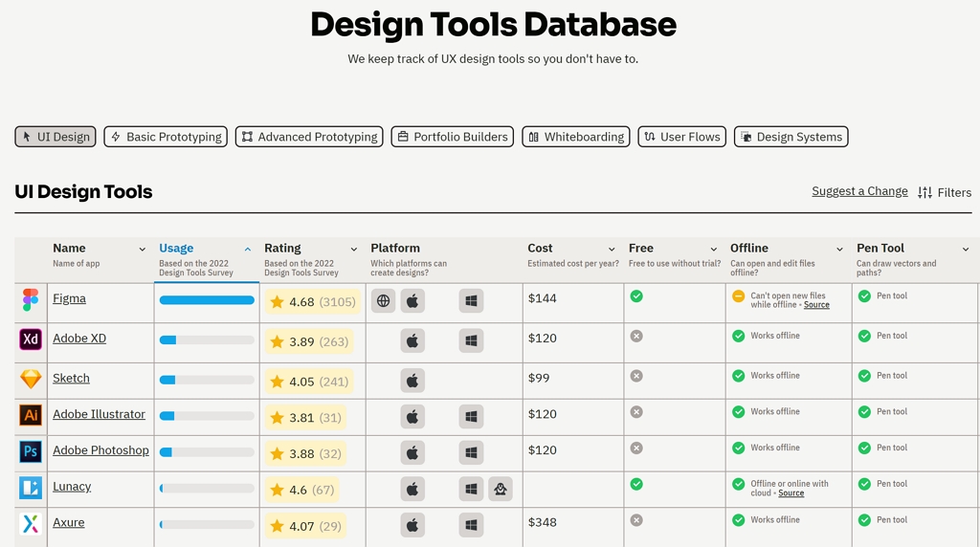This screenshot has width=980, height=547.
Task: Select the UI Design category tab
Action: pos(56,137)
